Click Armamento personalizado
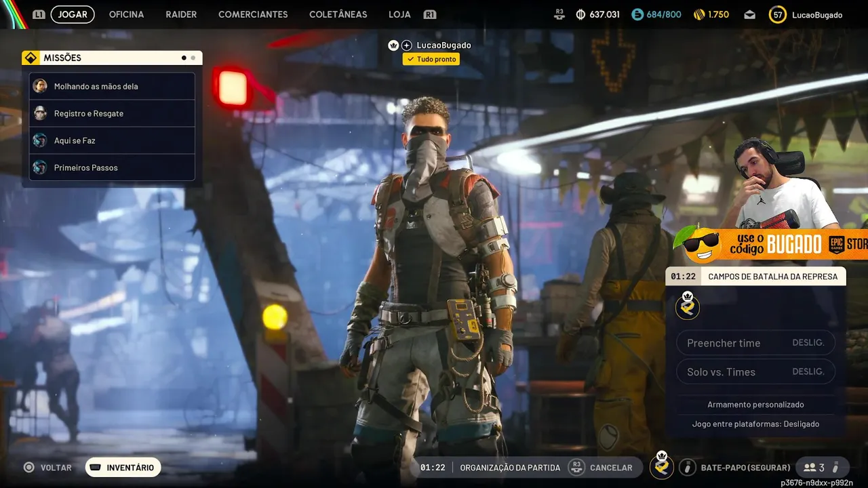The height and width of the screenshot is (488, 868). pos(755,405)
